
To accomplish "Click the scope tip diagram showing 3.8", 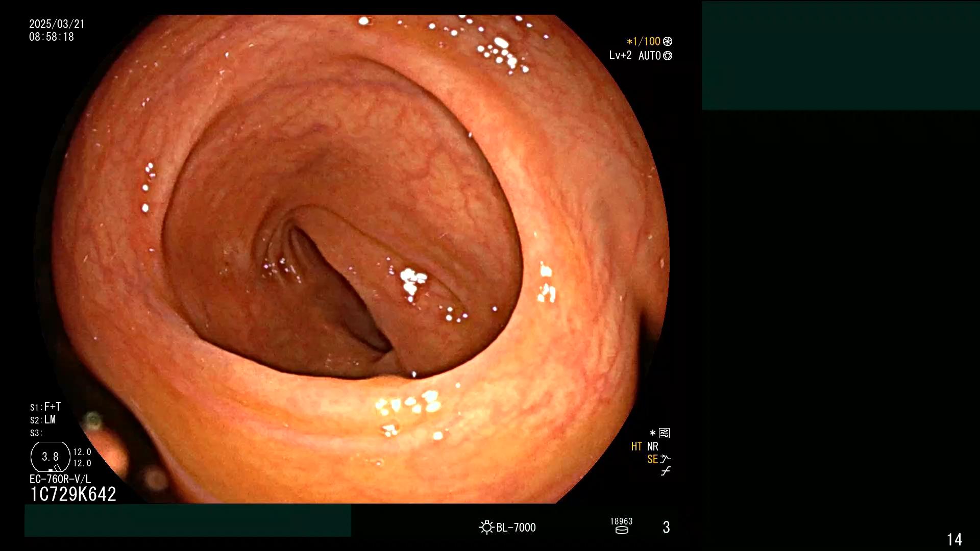I will coord(50,457).
